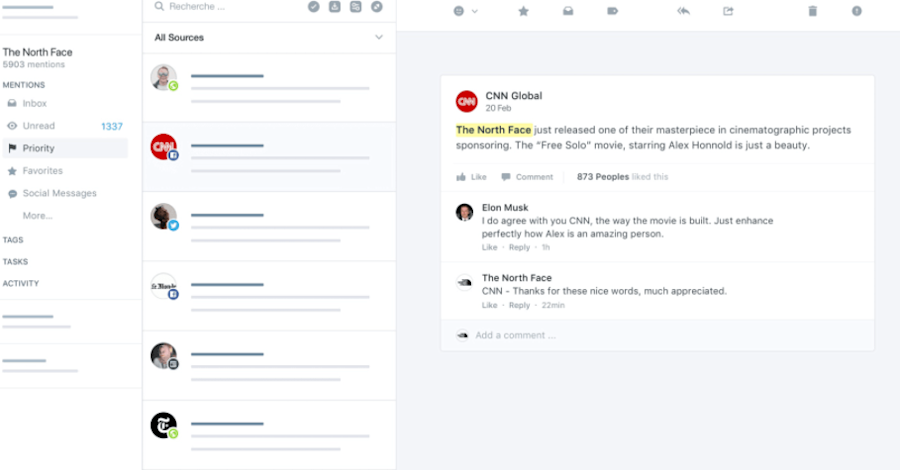Select the Le Monde mention in the list
Screen dimensions: 900x470
click(269, 296)
